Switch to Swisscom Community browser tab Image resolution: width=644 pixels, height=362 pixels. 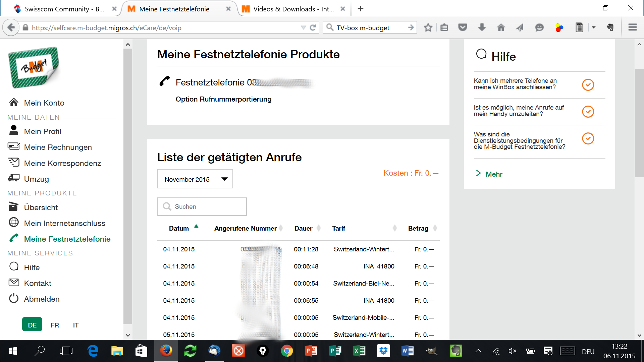coord(64,9)
